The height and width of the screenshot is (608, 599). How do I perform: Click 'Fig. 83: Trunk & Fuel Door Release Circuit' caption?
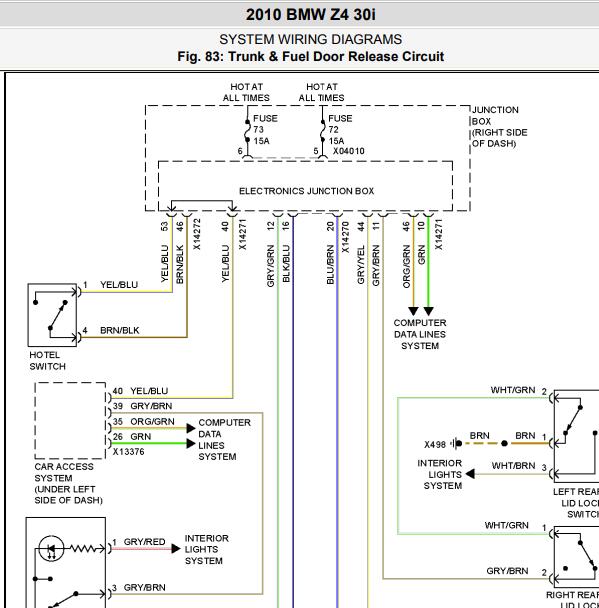[311, 57]
